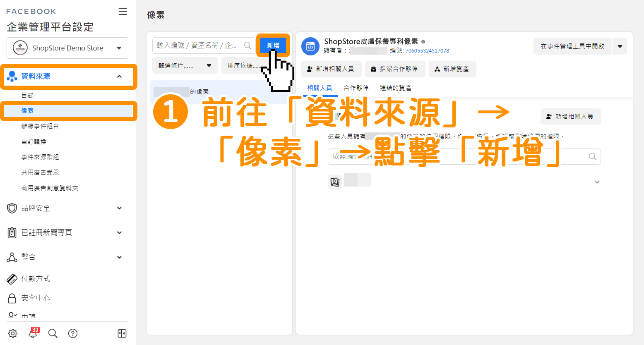The height and width of the screenshot is (345, 644).
Task: Toggle the sidebar collapse panel icon
Action: (122, 333)
